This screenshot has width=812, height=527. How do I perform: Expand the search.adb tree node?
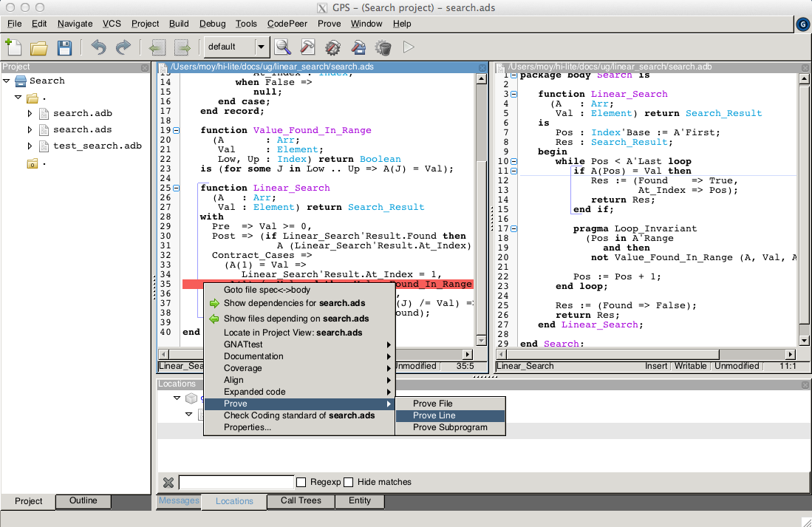point(30,114)
